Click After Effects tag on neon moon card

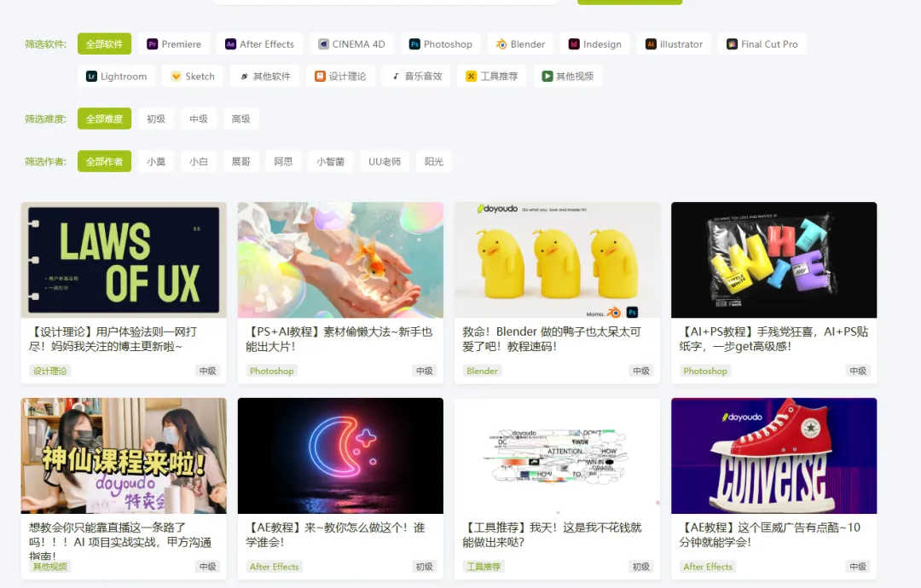(275, 567)
